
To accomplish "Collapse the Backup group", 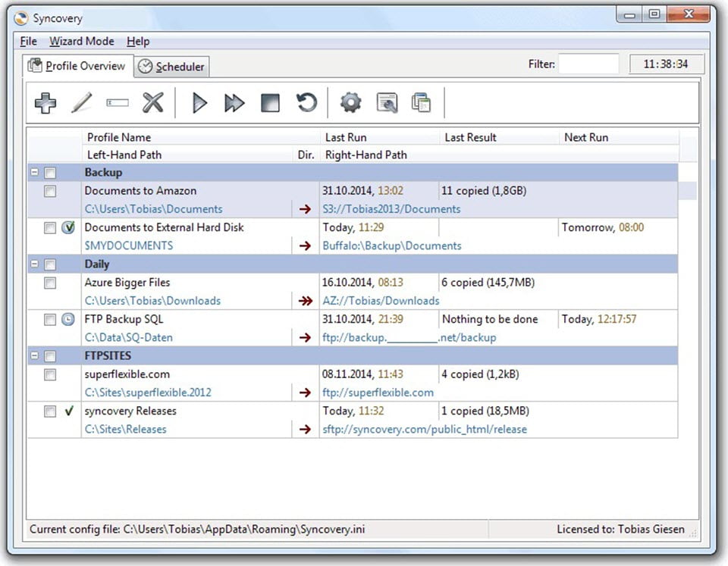I will point(34,172).
